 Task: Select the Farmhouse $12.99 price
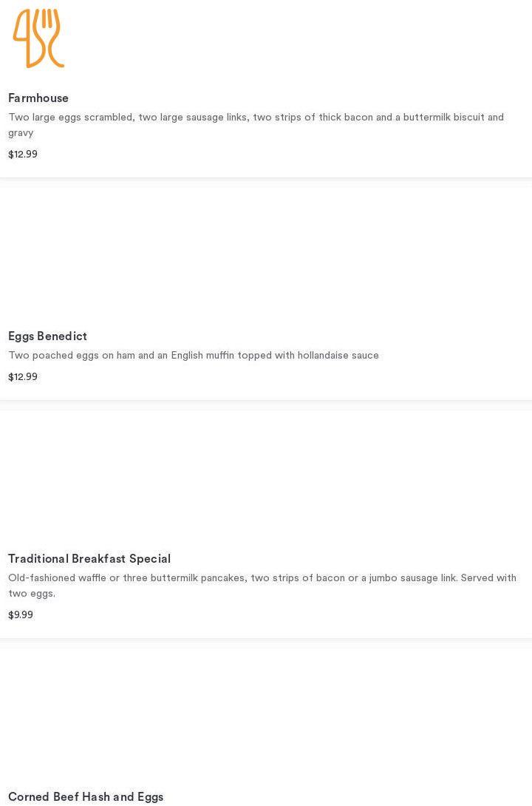click(x=23, y=155)
